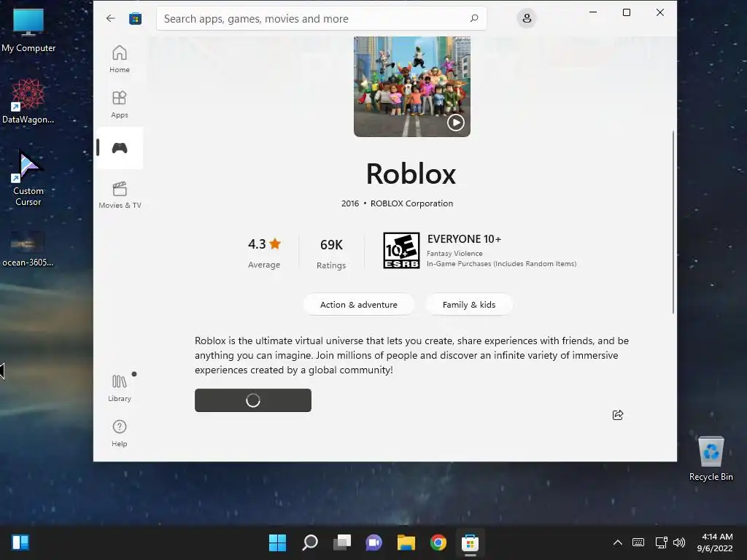Click the 'EVERYONE 10+' rating text
The height and width of the screenshot is (560, 747).
[464, 239]
